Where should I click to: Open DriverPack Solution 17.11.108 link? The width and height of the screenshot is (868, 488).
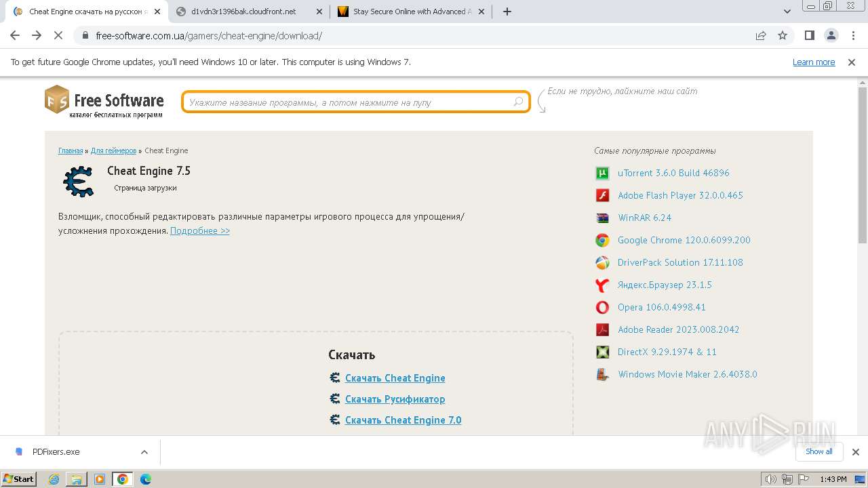click(x=680, y=262)
